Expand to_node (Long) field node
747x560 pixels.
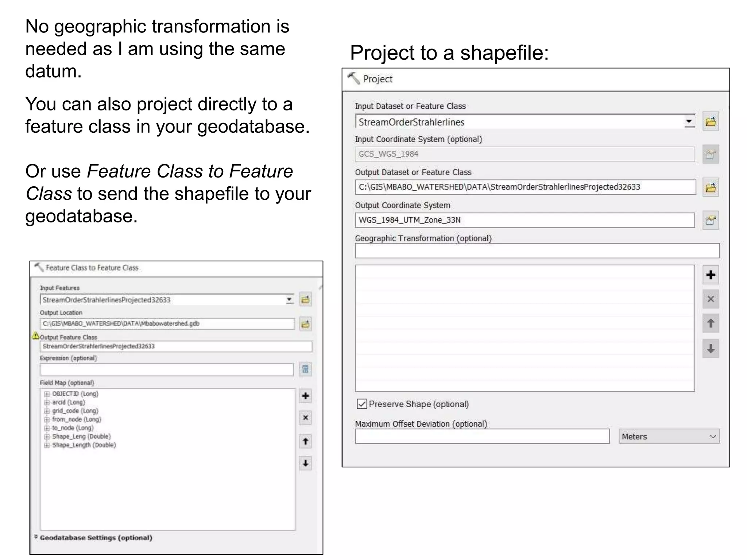pyautogui.click(x=47, y=428)
